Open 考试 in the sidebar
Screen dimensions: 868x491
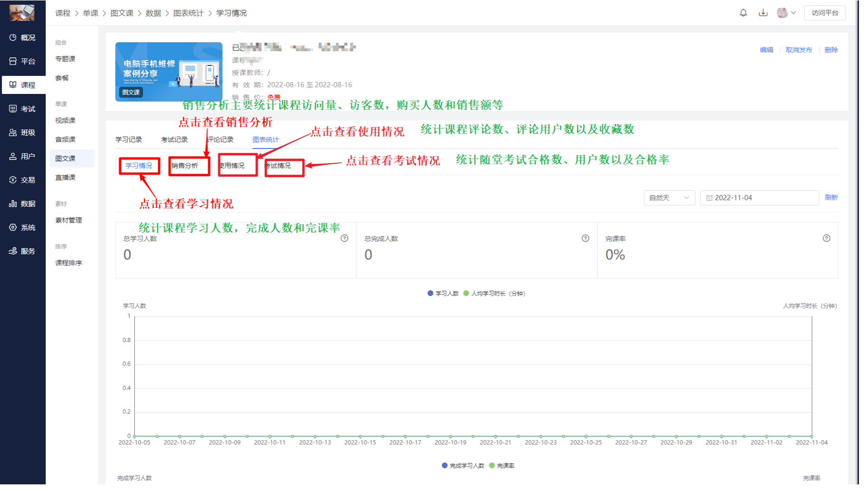click(23, 109)
